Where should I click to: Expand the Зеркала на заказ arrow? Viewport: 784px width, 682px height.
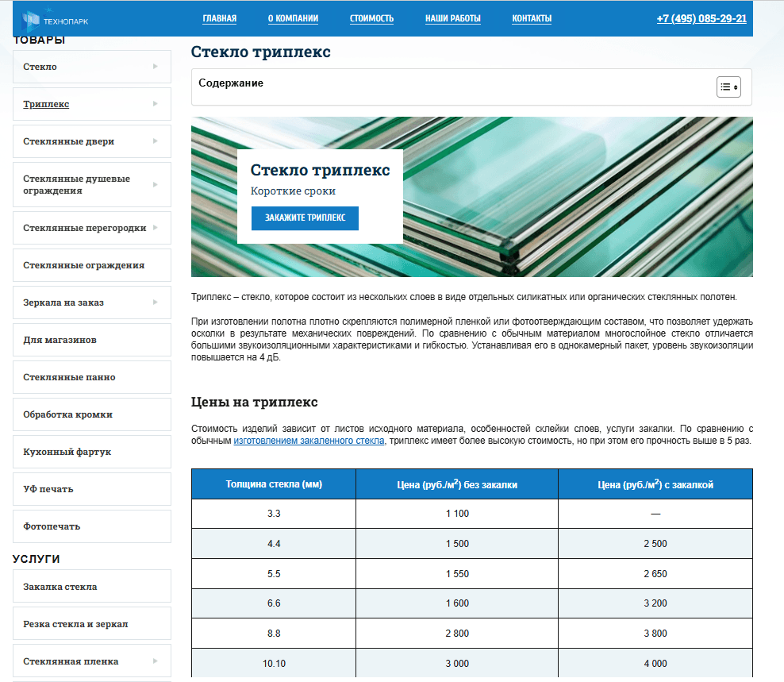tap(155, 302)
